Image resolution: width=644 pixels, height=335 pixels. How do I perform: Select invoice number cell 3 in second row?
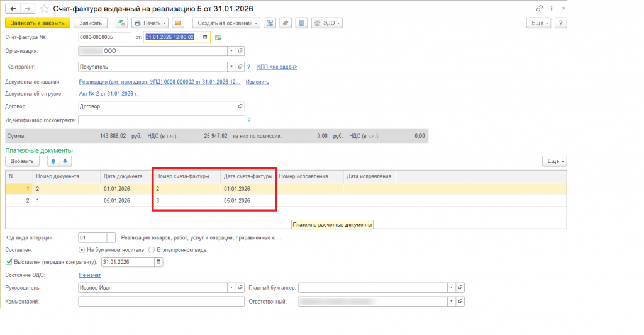(x=186, y=201)
